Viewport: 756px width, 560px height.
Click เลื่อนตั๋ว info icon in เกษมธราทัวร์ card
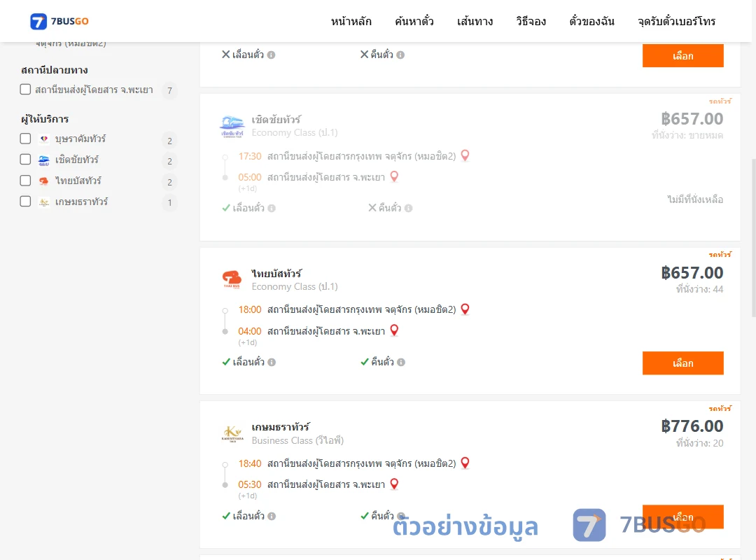click(272, 516)
